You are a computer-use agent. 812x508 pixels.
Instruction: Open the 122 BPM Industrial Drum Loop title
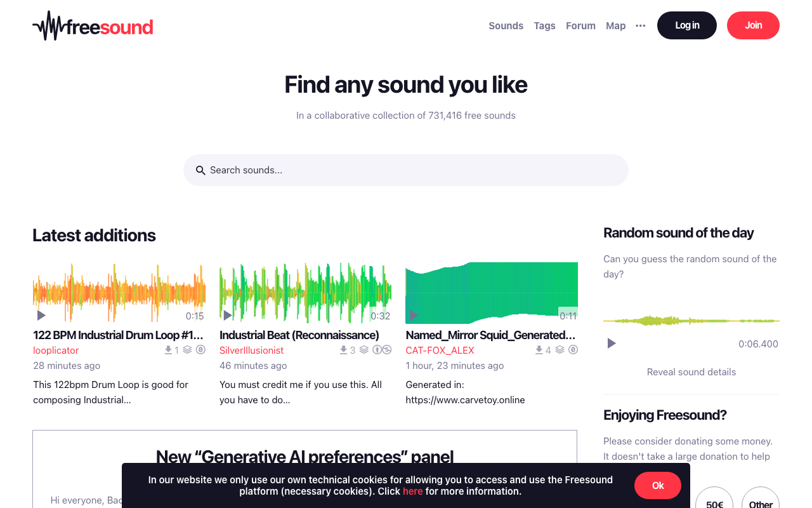tap(119, 335)
